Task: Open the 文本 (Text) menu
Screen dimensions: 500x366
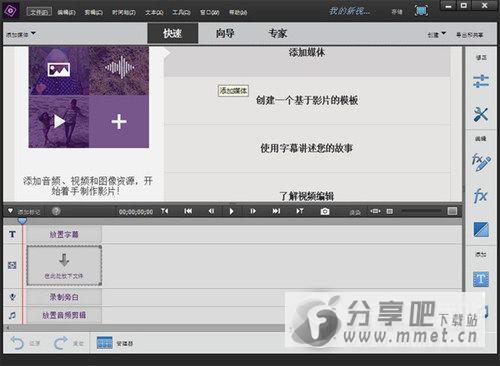Action: 154,12
